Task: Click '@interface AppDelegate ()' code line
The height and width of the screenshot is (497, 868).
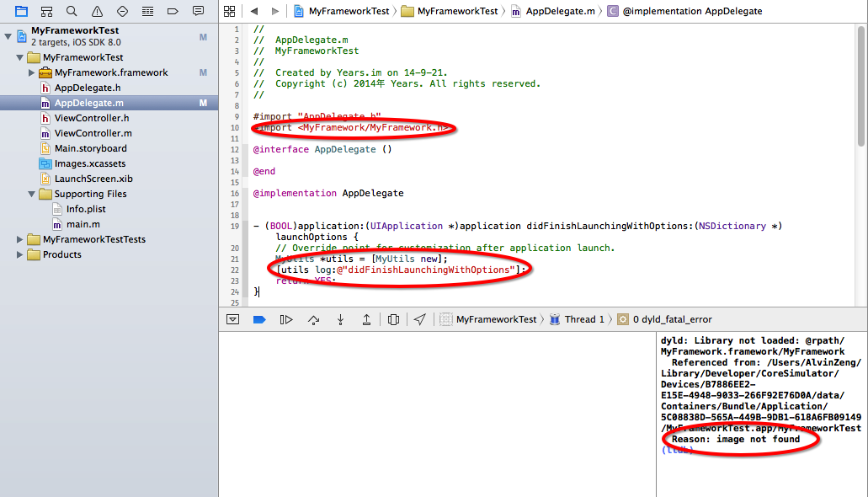Action: click(x=322, y=150)
